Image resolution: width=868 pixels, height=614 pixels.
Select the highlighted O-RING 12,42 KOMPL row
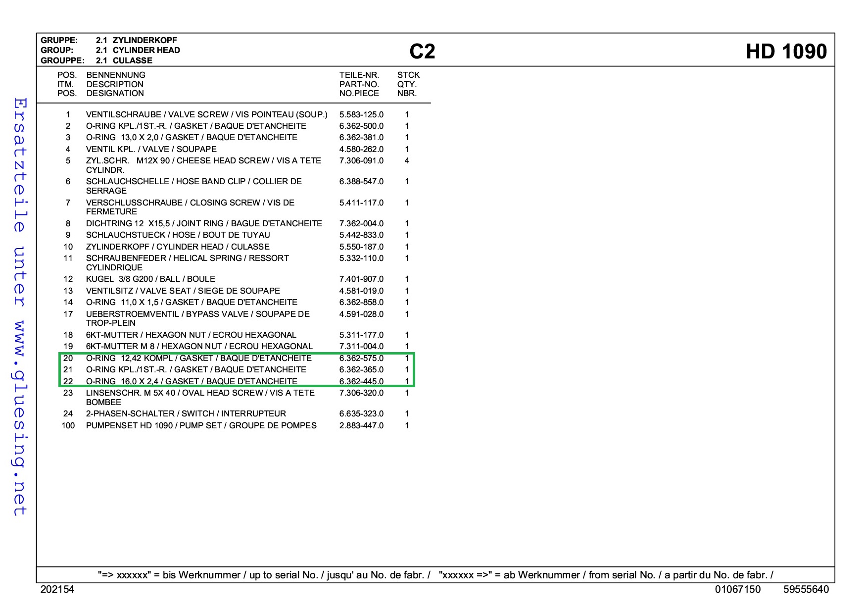[x=198, y=358]
